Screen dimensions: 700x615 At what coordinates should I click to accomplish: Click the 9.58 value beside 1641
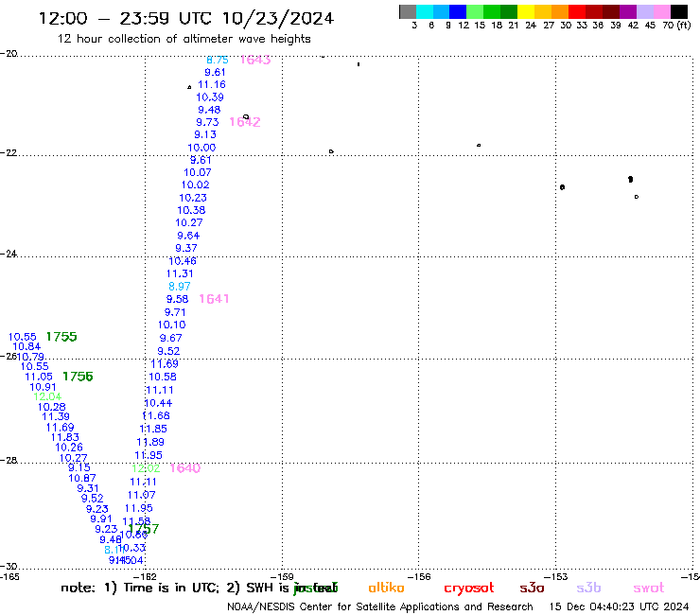177,299
